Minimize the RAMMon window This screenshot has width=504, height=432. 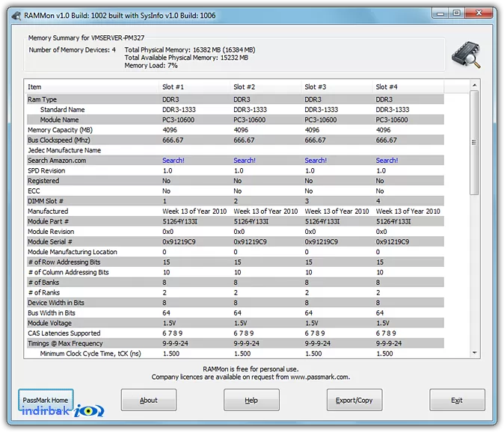pyautogui.click(x=440, y=13)
